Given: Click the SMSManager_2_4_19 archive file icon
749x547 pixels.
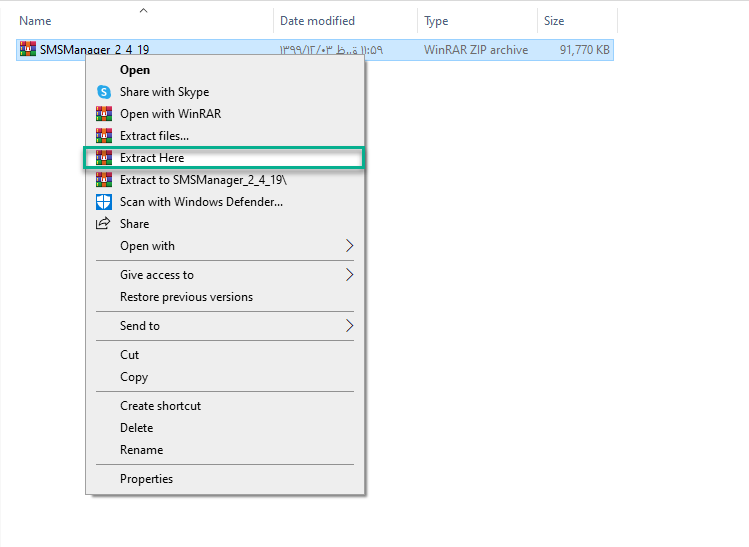Looking at the screenshot, I should 28,49.
